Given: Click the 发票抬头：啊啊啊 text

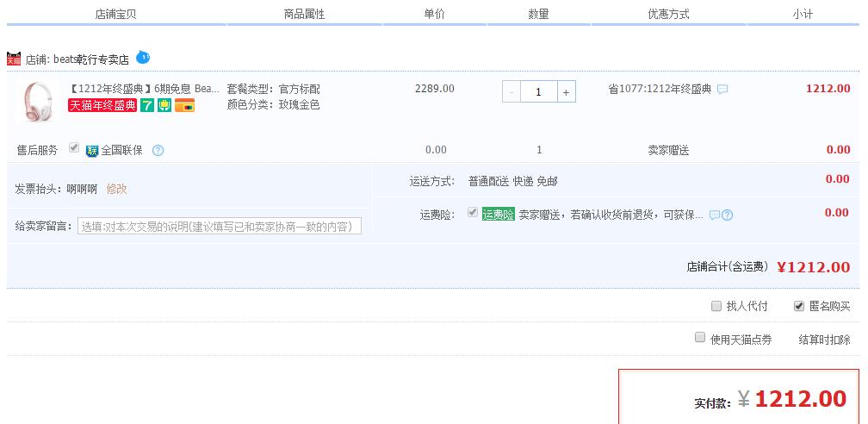Looking at the screenshot, I should point(56,189).
